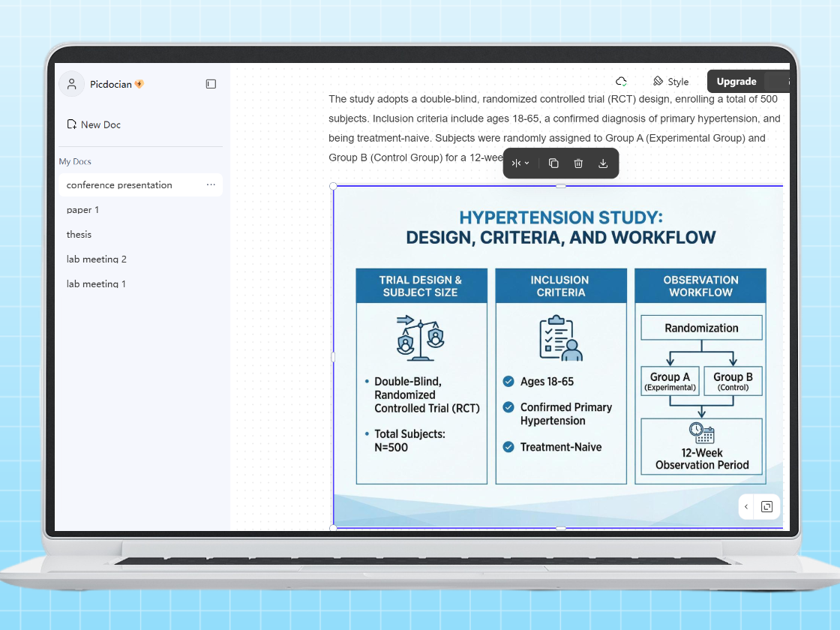Image resolution: width=840 pixels, height=630 pixels.
Task: Open the chevron dropdown beside the alignment icon
Action: click(526, 163)
